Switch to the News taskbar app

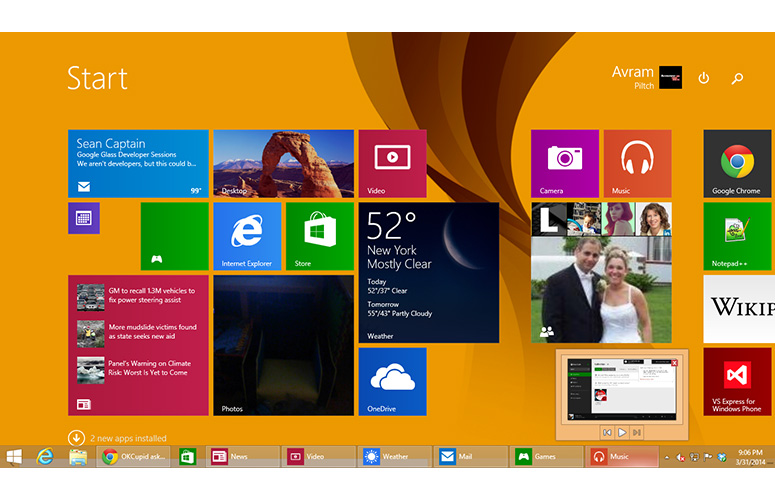(242, 457)
